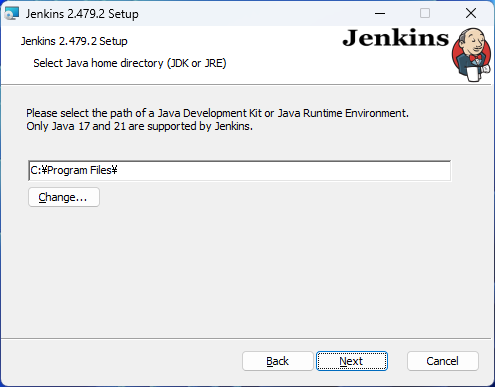Minimize the Jenkins Setup window
This screenshot has height=387, width=495.
[x=380, y=14]
